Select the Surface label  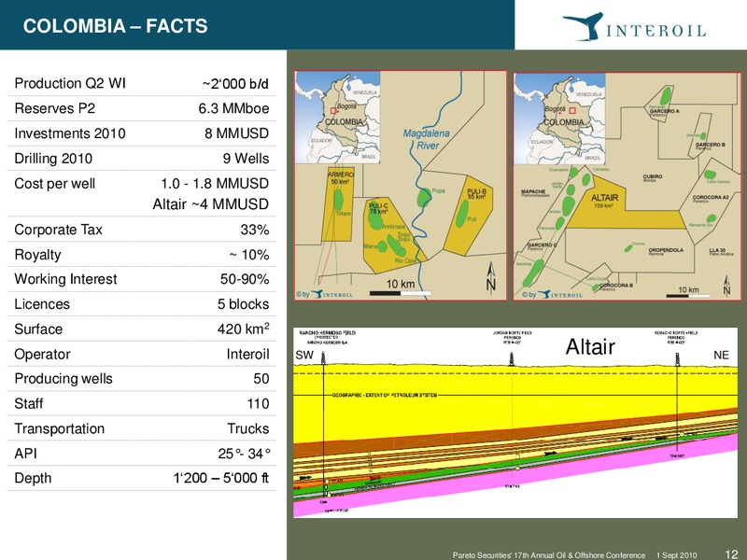38,329
